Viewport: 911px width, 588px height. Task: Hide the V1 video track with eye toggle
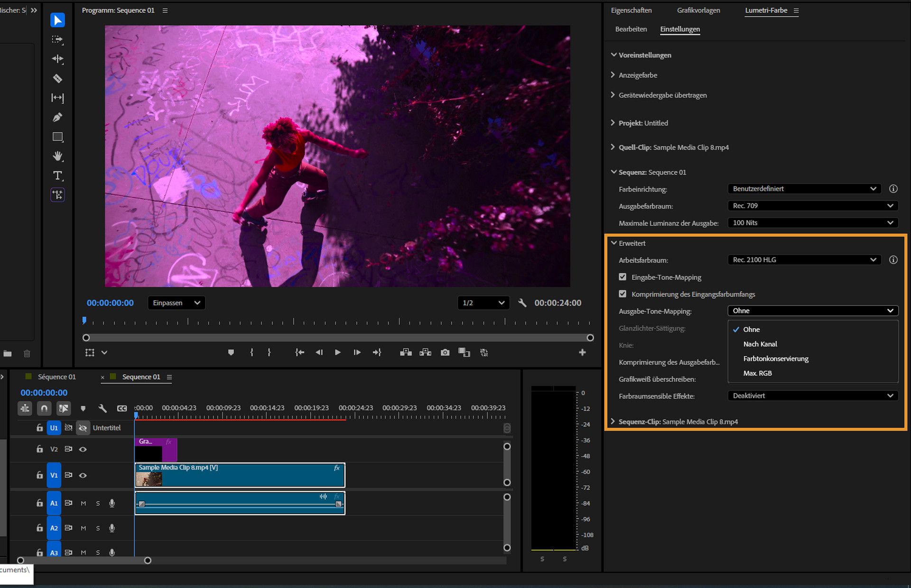click(x=83, y=475)
